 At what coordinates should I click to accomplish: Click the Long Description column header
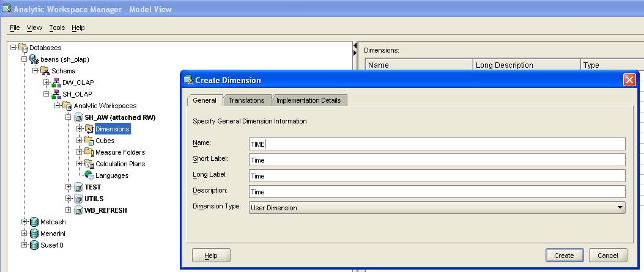click(527, 65)
